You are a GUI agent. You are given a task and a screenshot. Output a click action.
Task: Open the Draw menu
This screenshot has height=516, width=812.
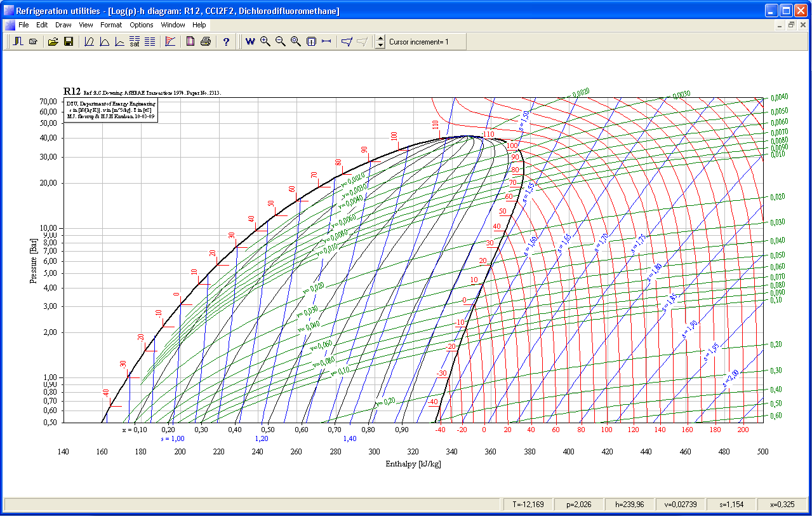[x=63, y=25]
